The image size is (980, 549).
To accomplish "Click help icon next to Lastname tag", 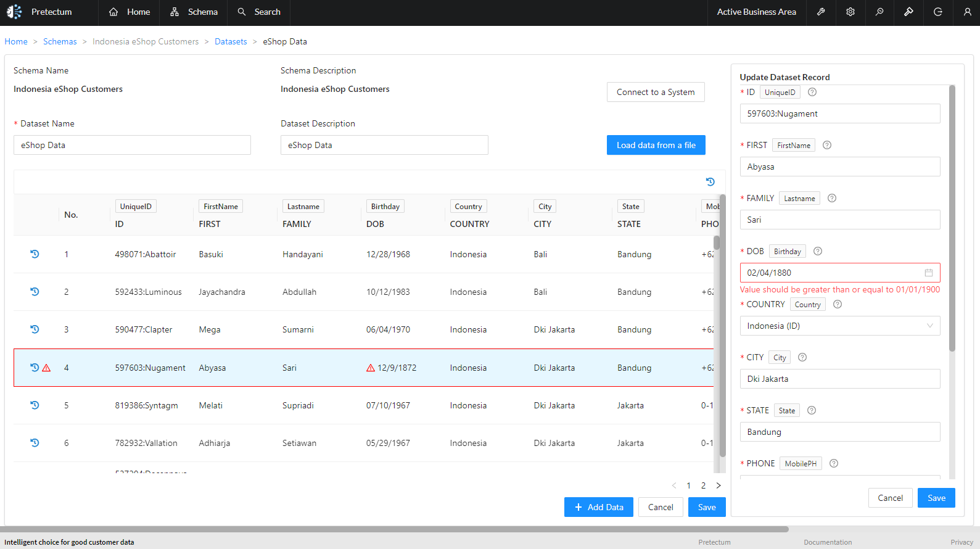I will click(832, 198).
